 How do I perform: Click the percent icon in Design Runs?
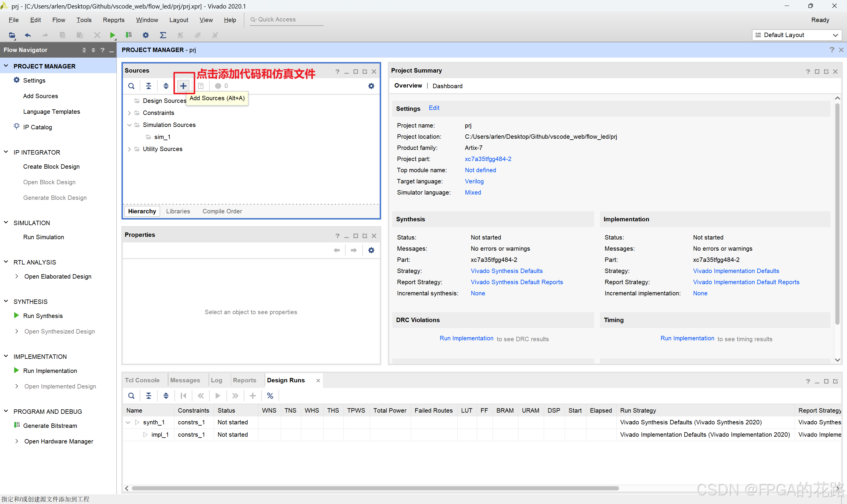click(x=270, y=396)
